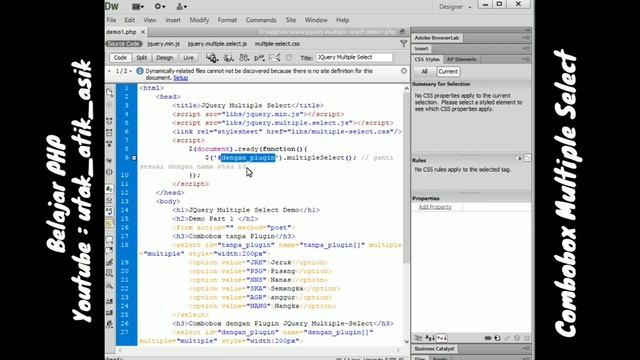
Task: Go to the next info bar message
Action: click(x=131, y=71)
